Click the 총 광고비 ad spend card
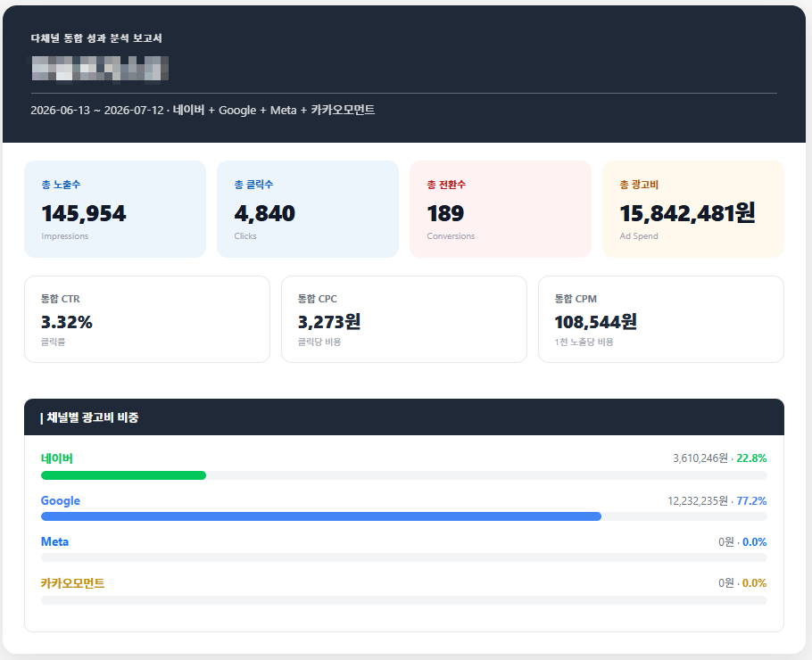 tap(693, 209)
